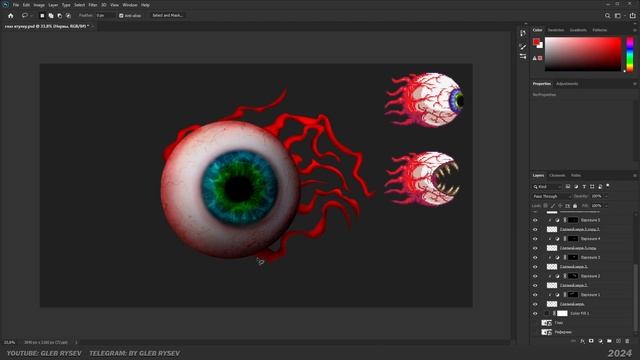
Task: Lock position icon in Layers panel
Action: [560, 206]
